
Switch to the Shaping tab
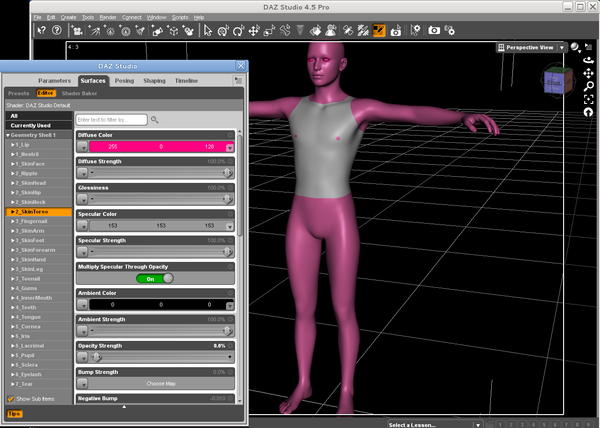pos(154,81)
